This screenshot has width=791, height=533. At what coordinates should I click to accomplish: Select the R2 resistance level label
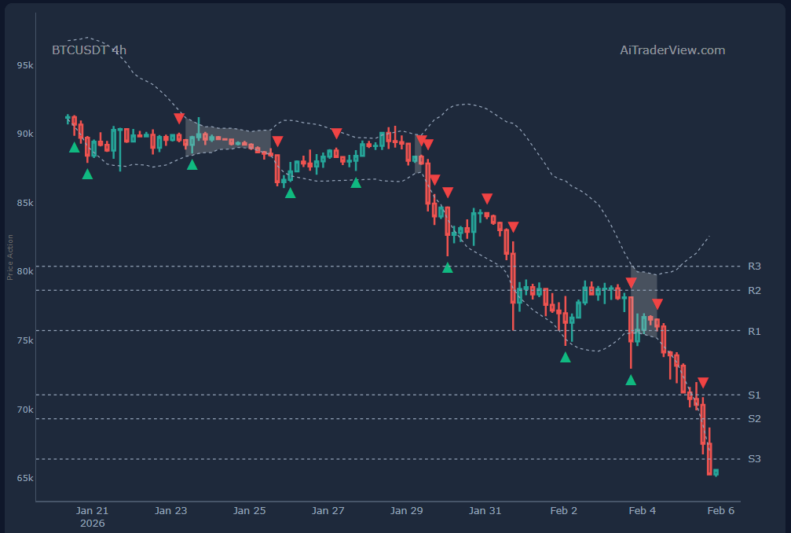click(754, 290)
